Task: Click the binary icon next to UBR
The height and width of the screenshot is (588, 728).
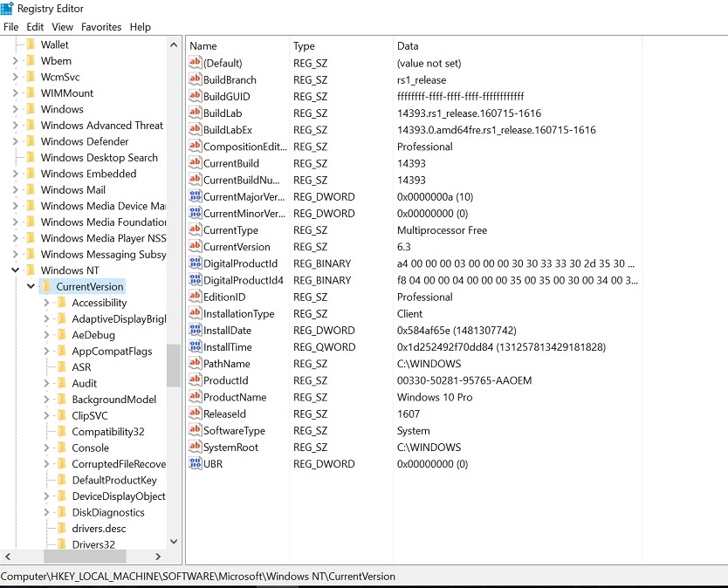Action: point(195,463)
